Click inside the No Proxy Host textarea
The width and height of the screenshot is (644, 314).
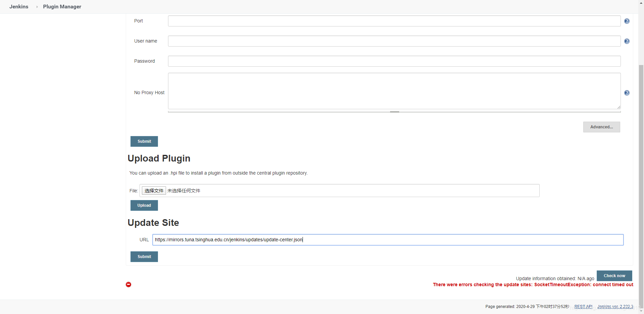(394, 91)
